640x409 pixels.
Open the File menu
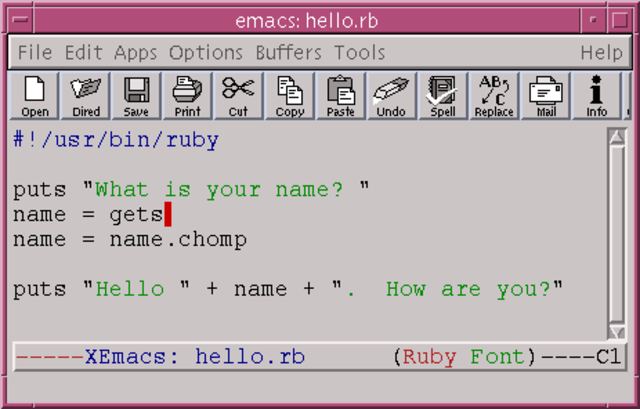pyautogui.click(x=35, y=53)
